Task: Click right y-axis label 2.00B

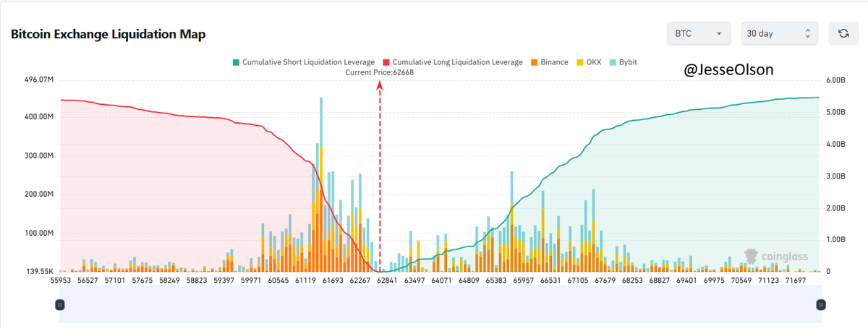Action: [x=835, y=208]
